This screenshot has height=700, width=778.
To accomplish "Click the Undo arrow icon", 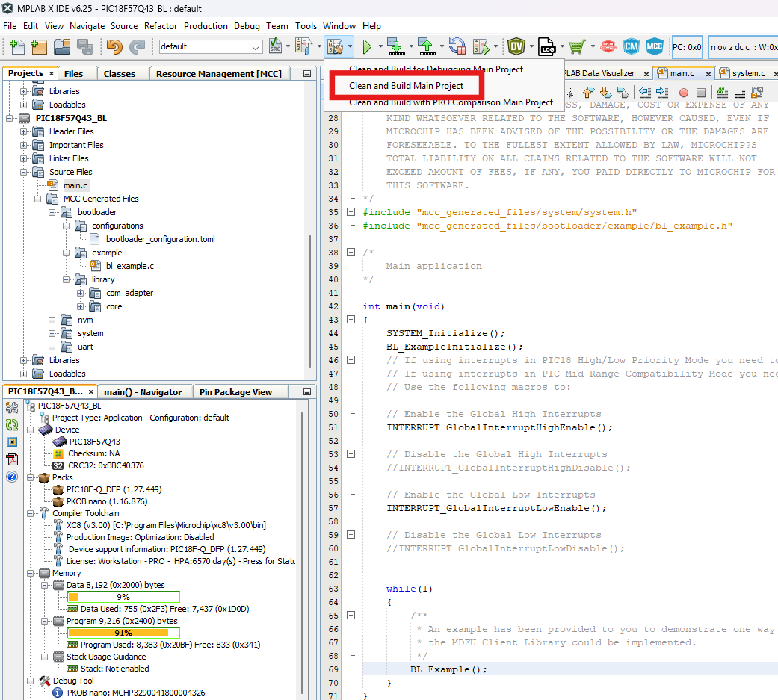I will tap(114, 47).
